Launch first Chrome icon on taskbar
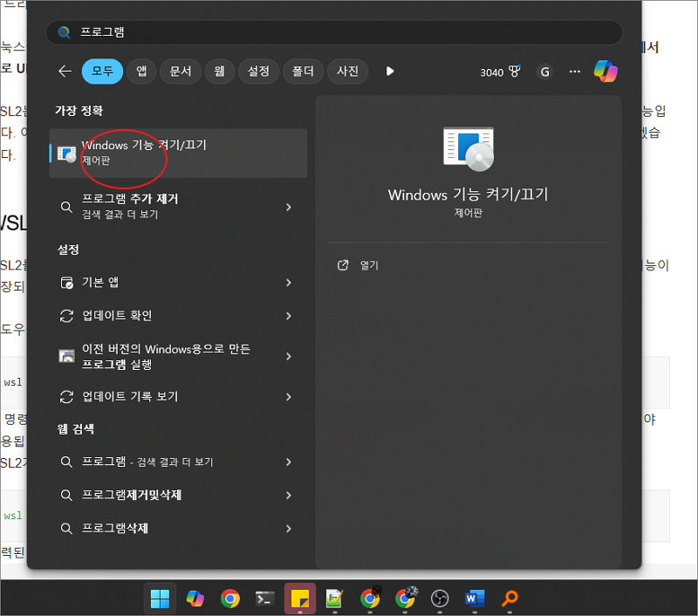This screenshot has height=616, width=698. [230, 599]
